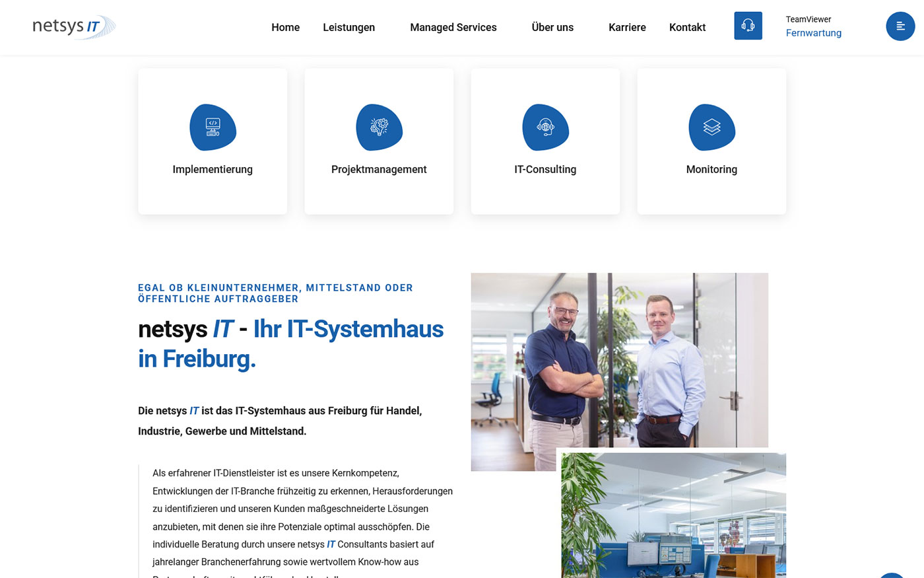The width and height of the screenshot is (924, 578).
Task: Open the Leistungen menu
Action: point(348,27)
